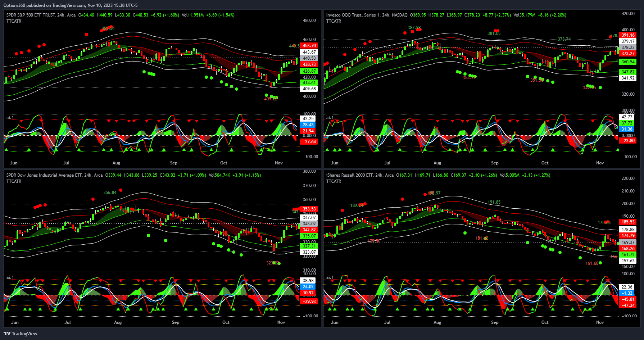Click red -22.80 oscillator value label
Image resolution: width=644 pixels, height=340 pixels.
click(x=628, y=141)
